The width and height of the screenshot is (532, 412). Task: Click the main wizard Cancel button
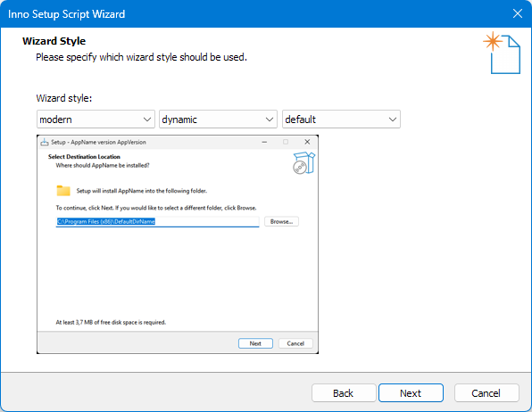[x=486, y=393]
